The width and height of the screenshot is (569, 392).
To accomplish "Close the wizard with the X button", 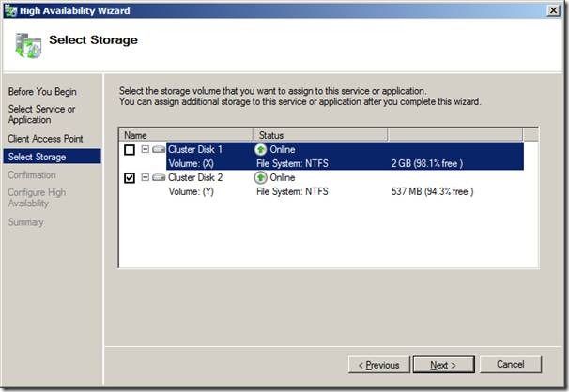I will coord(553,10).
